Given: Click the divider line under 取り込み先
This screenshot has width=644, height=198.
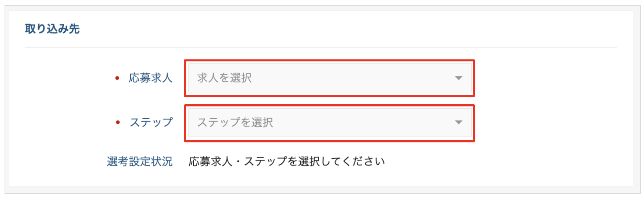Looking at the screenshot, I should click(x=320, y=48).
